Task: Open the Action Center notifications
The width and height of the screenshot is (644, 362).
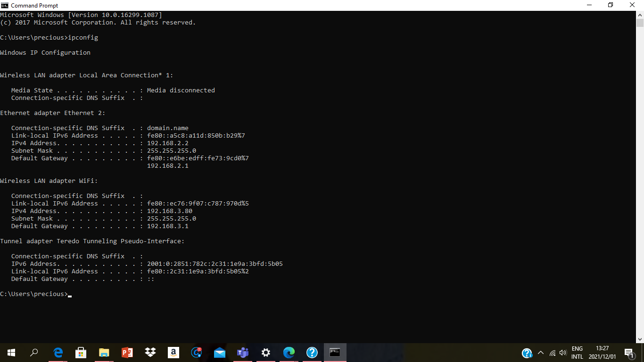Action: point(628,353)
